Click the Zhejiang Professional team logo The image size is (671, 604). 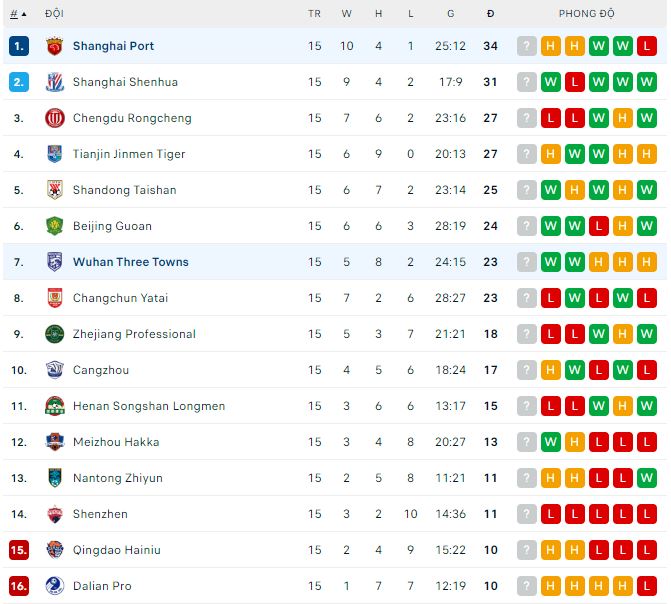(x=55, y=334)
